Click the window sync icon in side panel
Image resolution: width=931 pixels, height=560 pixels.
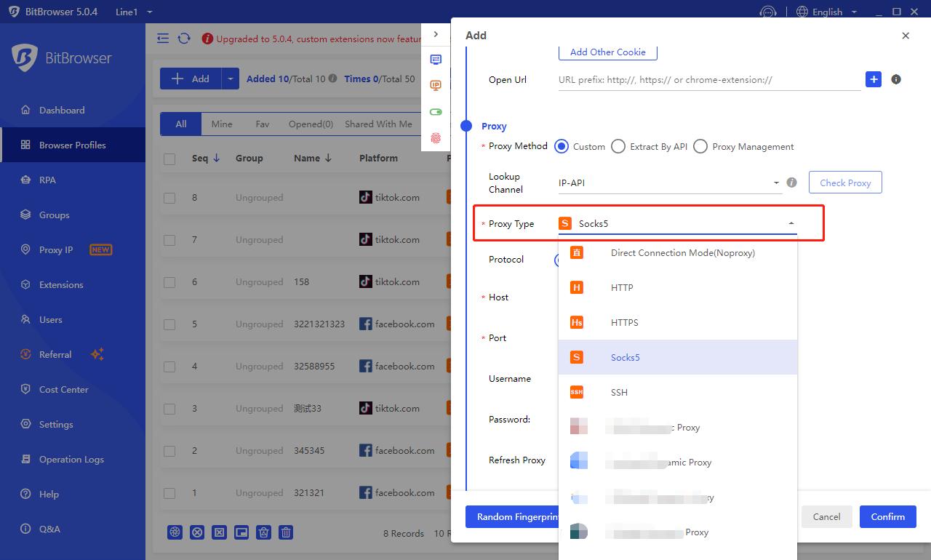click(x=436, y=60)
